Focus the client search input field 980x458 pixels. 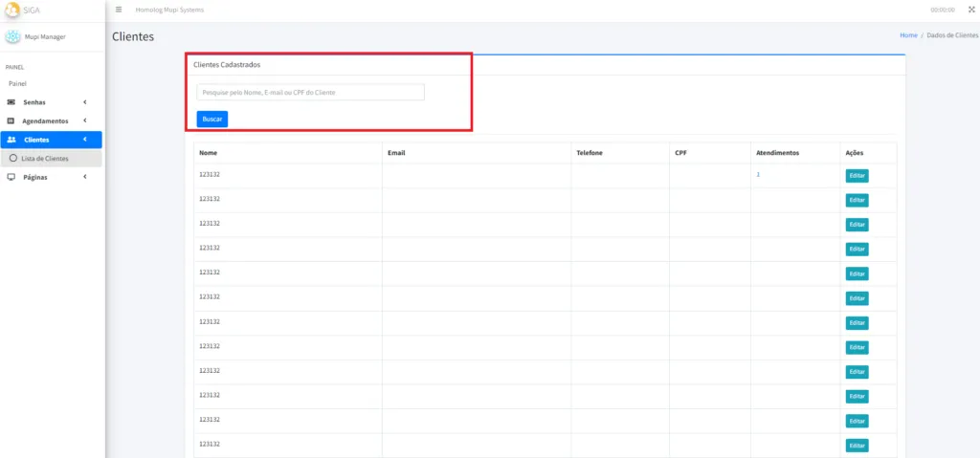pyautogui.click(x=310, y=93)
